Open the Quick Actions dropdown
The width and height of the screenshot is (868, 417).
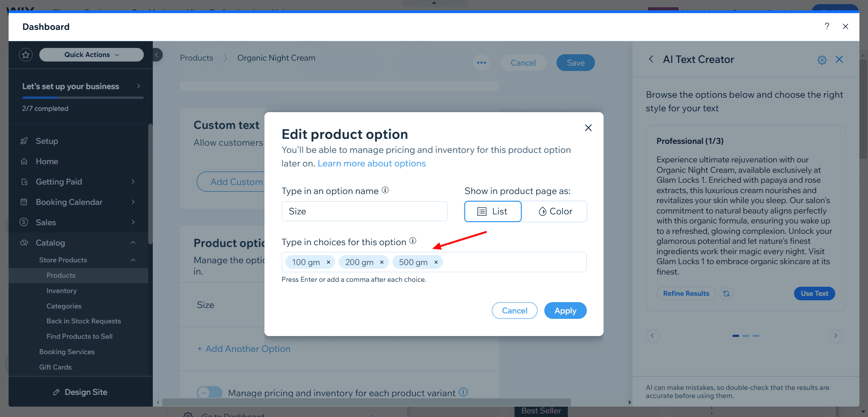(x=91, y=55)
